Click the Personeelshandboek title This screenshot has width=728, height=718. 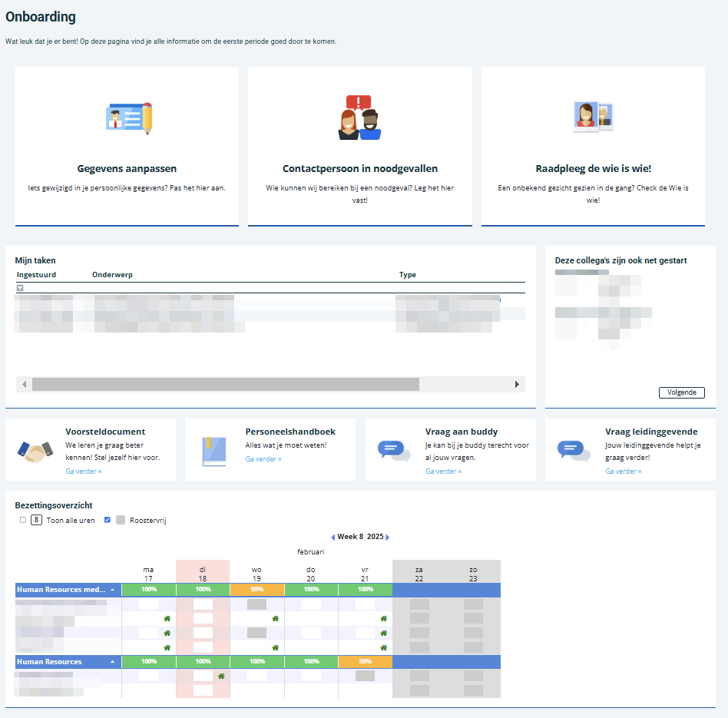tap(290, 432)
